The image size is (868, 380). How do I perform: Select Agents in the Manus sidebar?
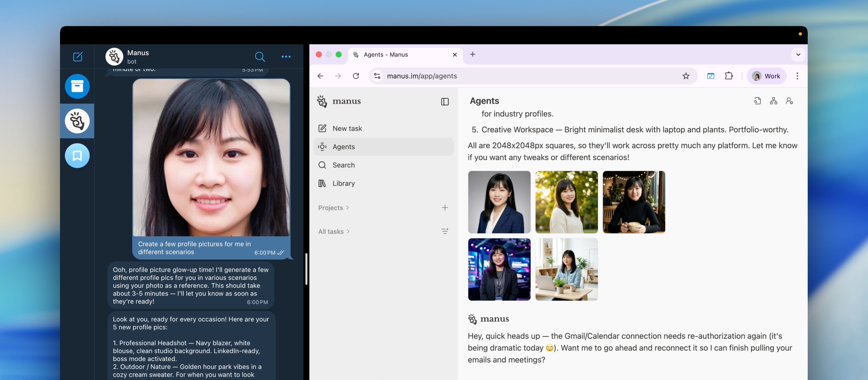coord(343,147)
